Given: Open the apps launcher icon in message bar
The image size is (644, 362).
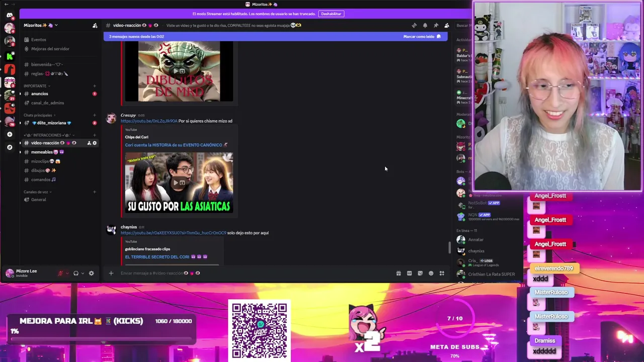Looking at the screenshot, I should pyautogui.click(x=442, y=273).
